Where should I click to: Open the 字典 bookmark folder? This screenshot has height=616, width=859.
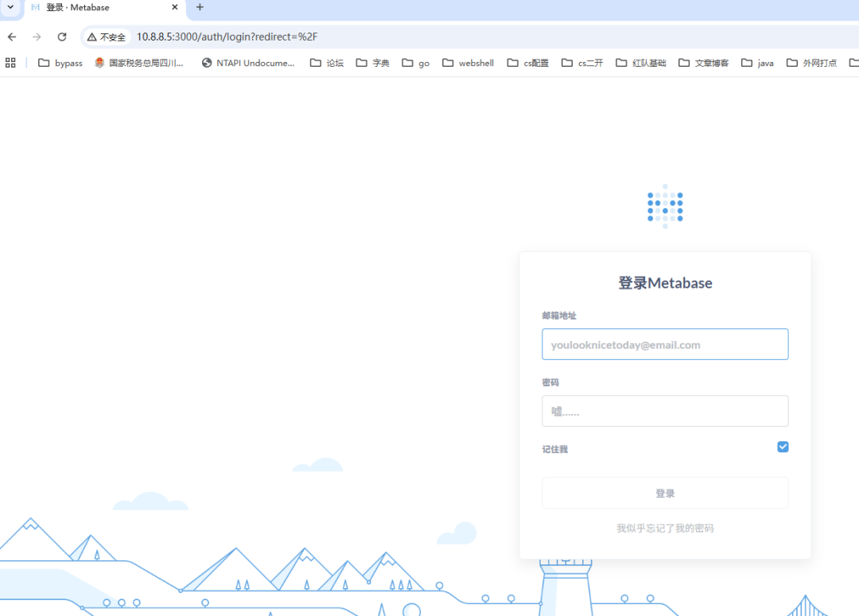click(x=372, y=63)
